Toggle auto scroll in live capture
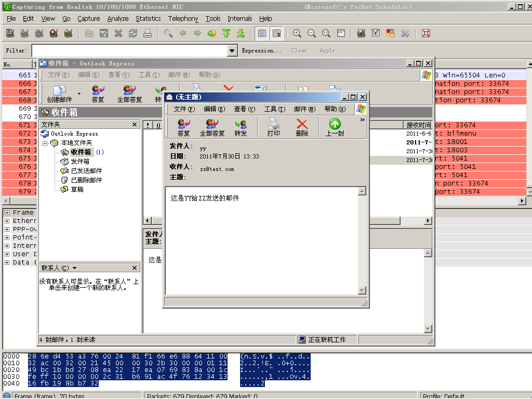 277,33
